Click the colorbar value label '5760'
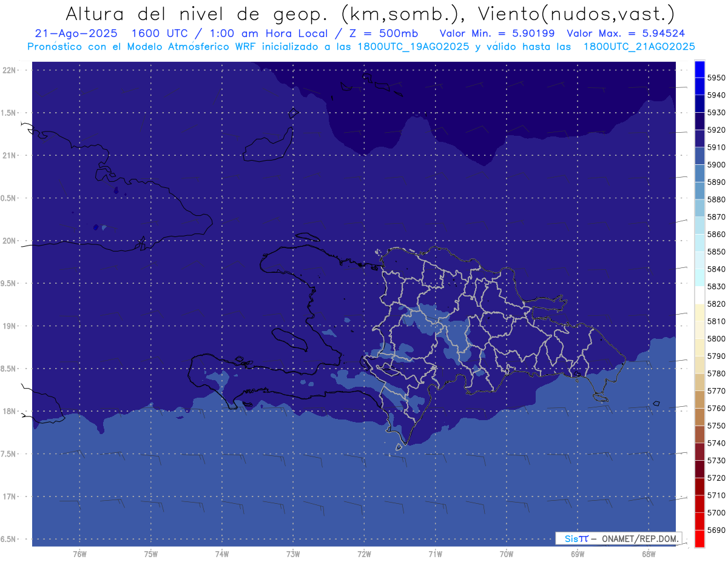 coord(716,408)
